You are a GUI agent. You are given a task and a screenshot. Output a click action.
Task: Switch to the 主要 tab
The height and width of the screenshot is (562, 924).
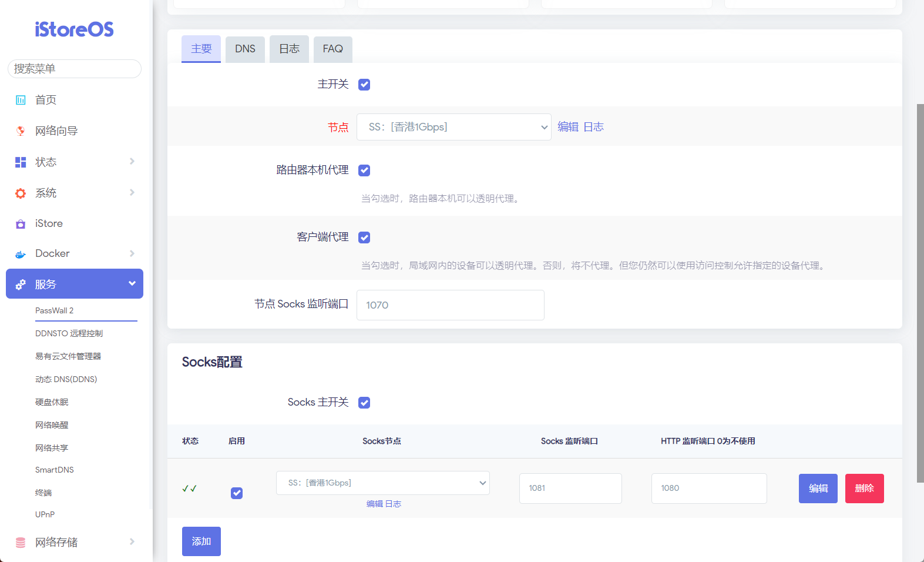[201, 49]
